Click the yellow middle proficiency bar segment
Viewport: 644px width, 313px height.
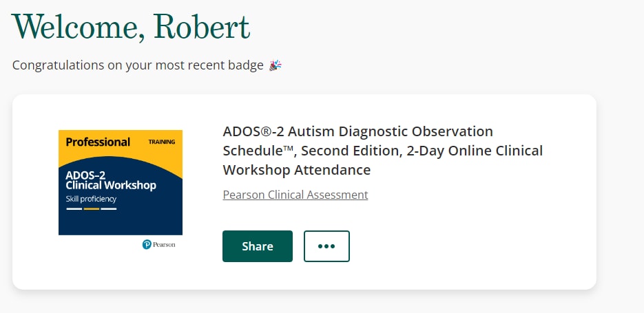click(92, 209)
